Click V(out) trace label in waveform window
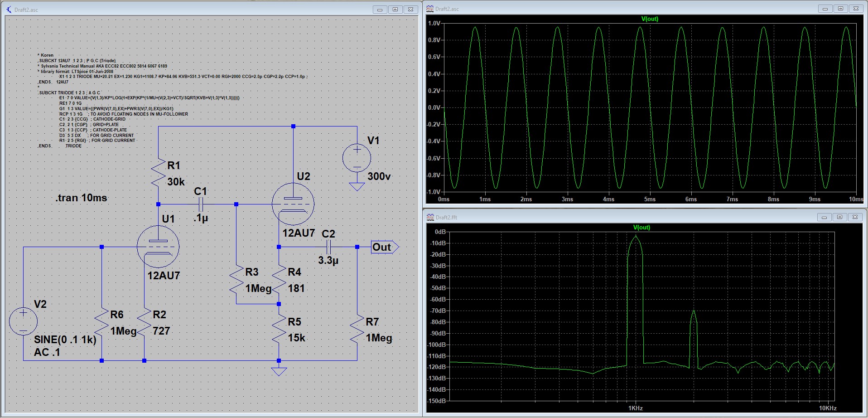Image resolution: width=868 pixels, height=418 pixels. [650, 19]
